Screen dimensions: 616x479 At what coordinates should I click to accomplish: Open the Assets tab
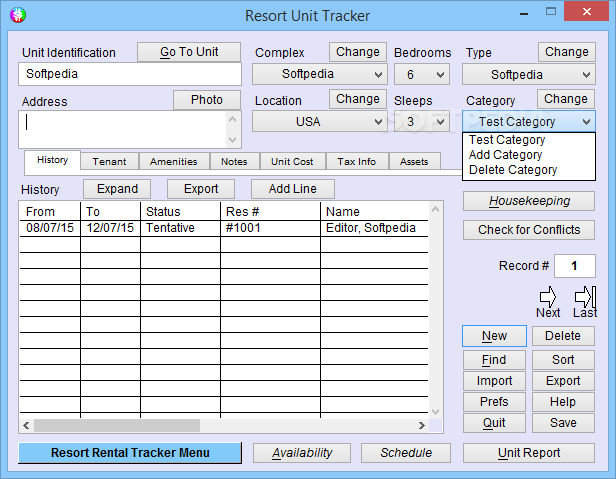point(414,162)
